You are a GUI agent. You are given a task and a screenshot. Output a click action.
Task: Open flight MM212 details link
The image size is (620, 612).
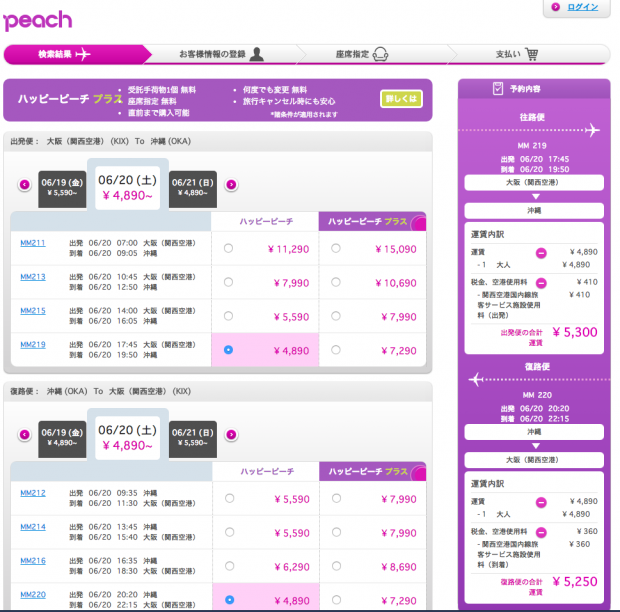[33, 493]
